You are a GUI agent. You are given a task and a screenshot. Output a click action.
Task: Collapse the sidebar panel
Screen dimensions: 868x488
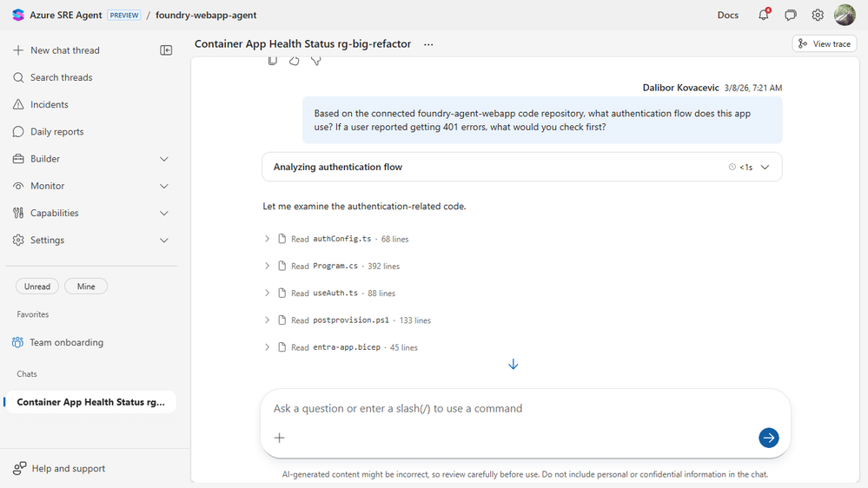tap(166, 50)
